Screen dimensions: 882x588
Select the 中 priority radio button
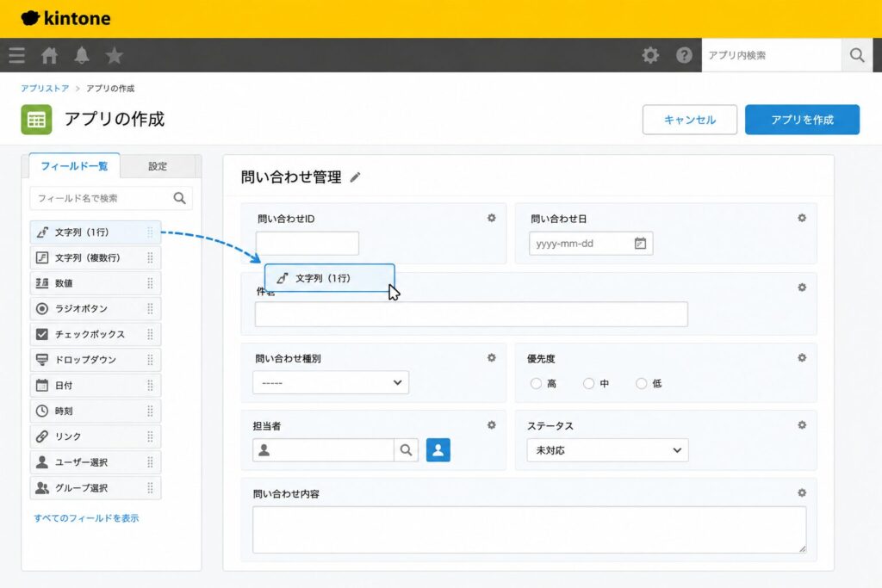point(588,383)
